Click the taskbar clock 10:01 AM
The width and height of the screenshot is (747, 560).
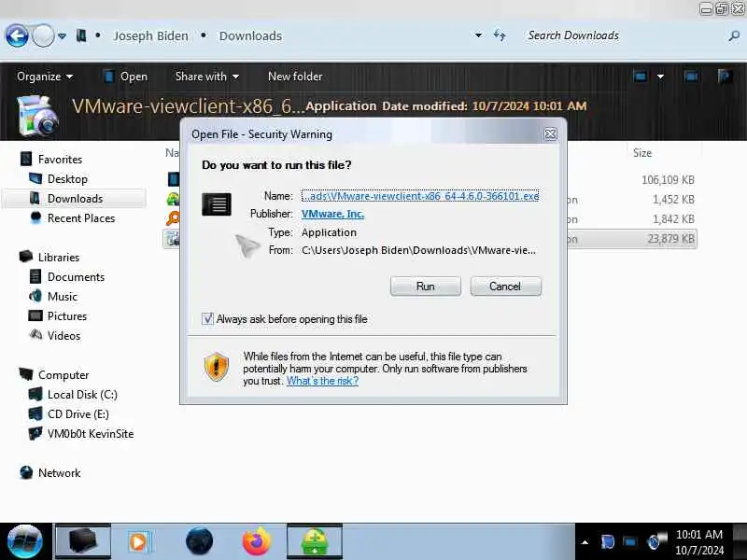[698, 535]
